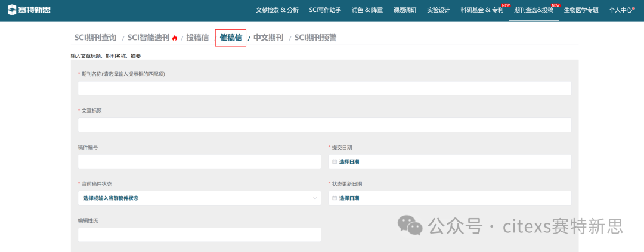644x252 pixels.
Task: Open 课题调研 menu
Action: (405, 10)
